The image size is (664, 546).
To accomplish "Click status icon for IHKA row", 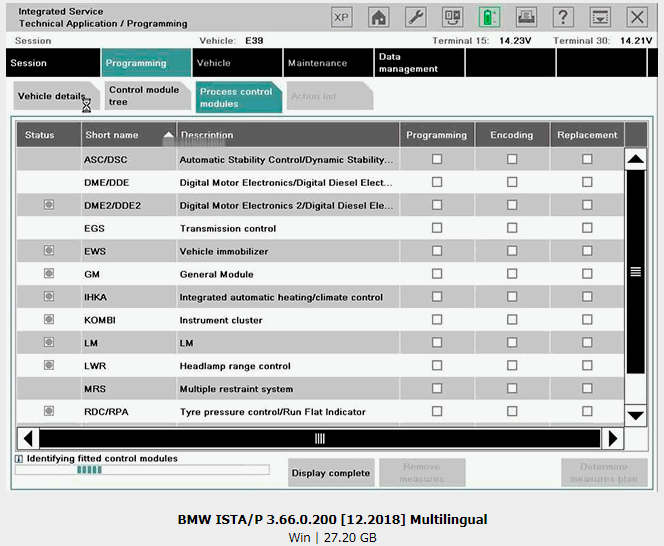I will click(49, 297).
